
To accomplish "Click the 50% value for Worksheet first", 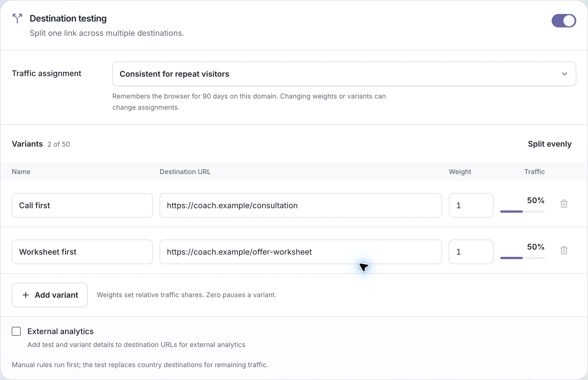I will click(x=536, y=247).
